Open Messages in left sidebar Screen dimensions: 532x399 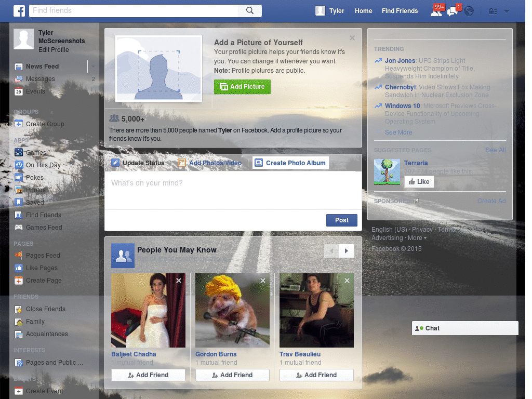[41, 79]
